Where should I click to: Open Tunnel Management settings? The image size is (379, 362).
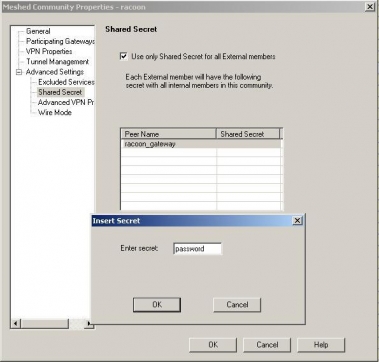[x=57, y=62]
